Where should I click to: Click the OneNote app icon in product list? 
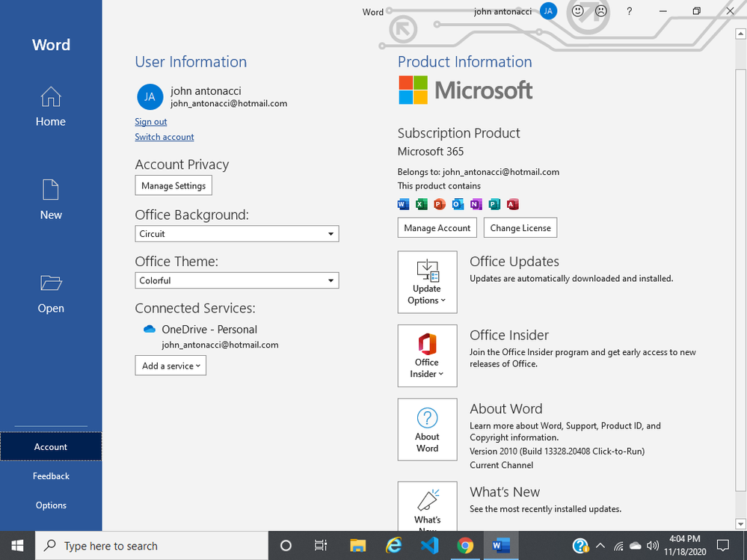coord(476,204)
